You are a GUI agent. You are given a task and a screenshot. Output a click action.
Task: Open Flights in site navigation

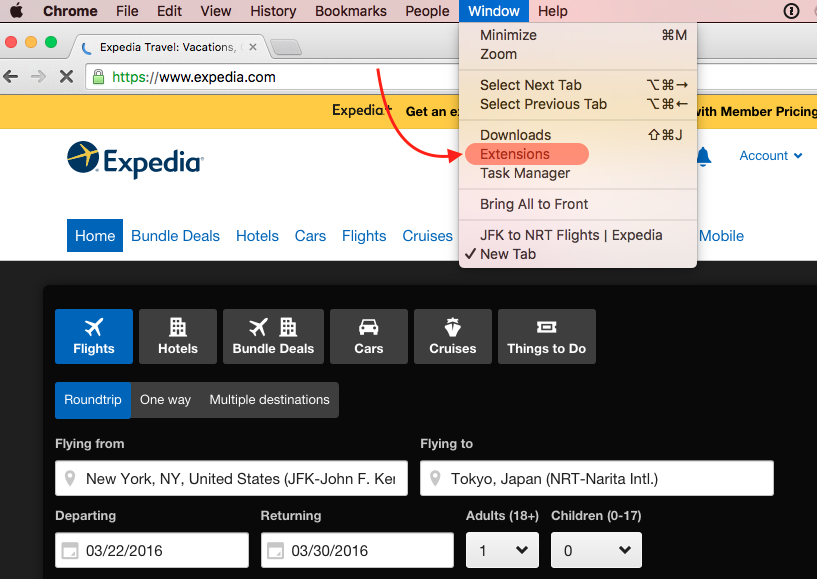click(364, 236)
